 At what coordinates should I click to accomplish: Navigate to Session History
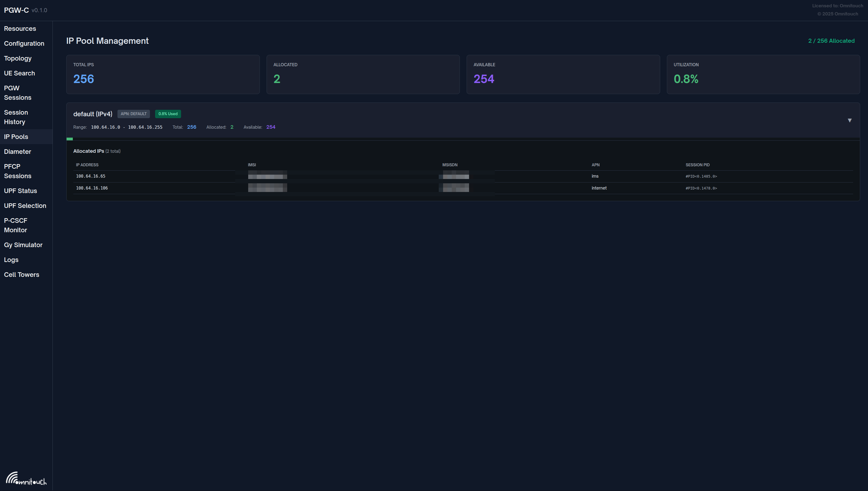point(16,117)
